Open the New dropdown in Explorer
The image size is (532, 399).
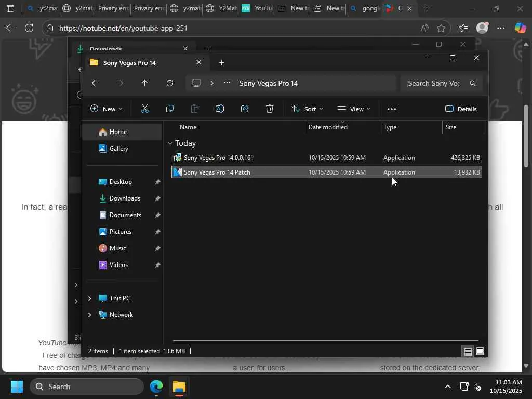click(106, 109)
